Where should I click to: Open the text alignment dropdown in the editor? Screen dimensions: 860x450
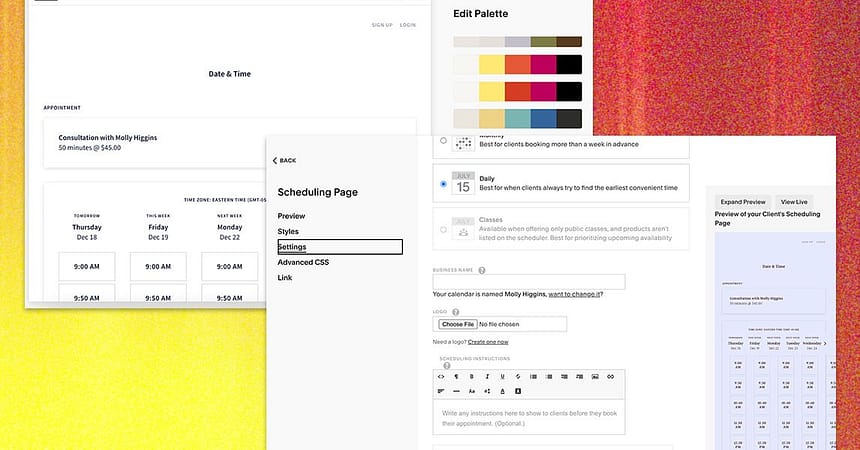tap(441, 390)
